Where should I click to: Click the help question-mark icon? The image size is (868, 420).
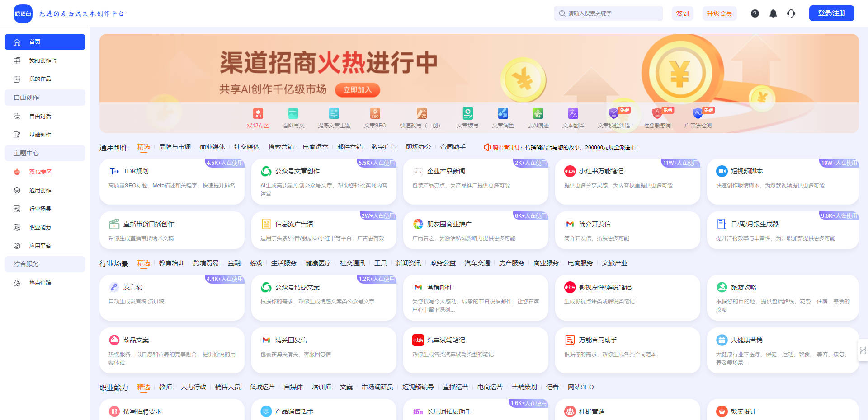click(x=755, y=14)
